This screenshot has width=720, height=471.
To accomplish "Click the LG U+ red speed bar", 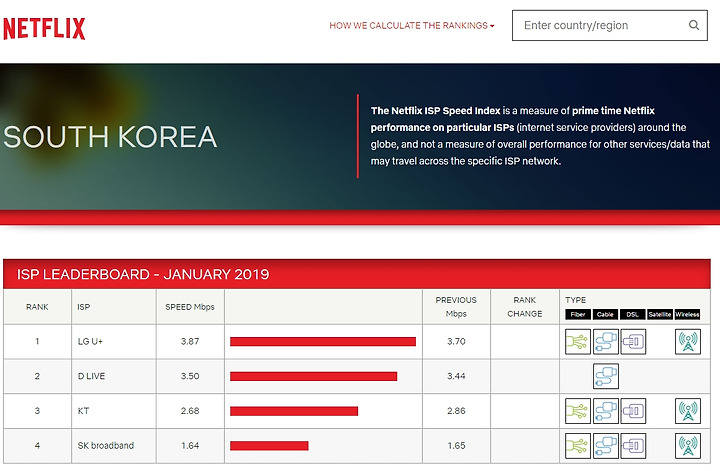I will pos(322,342).
